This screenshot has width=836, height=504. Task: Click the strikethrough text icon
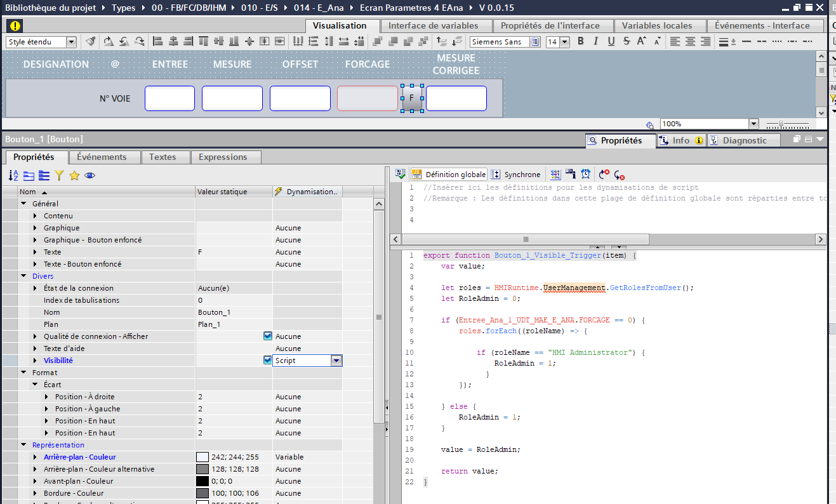(x=627, y=42)
